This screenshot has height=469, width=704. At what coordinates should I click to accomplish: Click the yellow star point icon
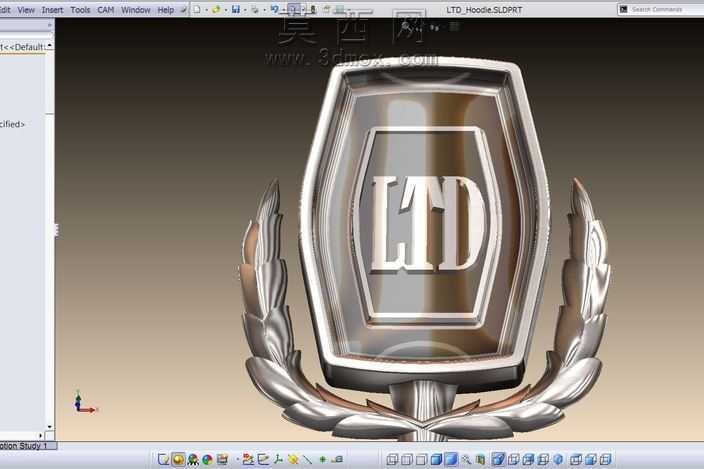[x=293, y=459]
